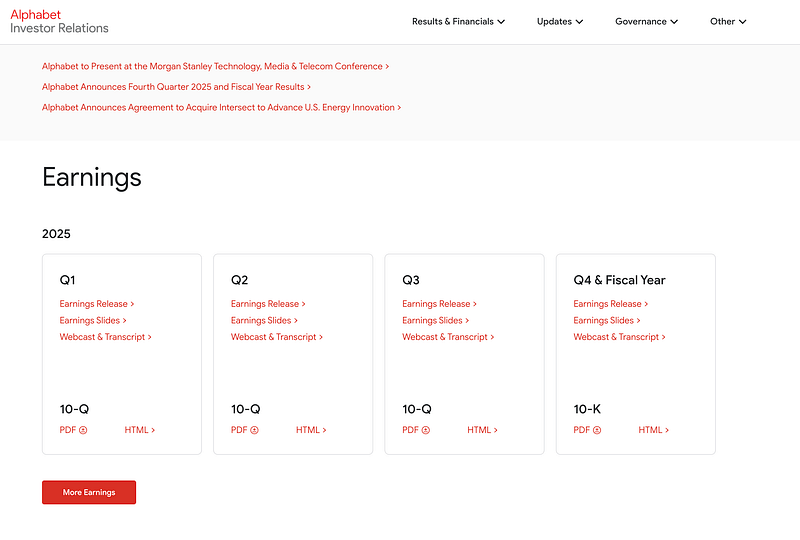View Q3 Earnings Slides
This screenshot has width=800, height=540.
click(x=436, y=321)
